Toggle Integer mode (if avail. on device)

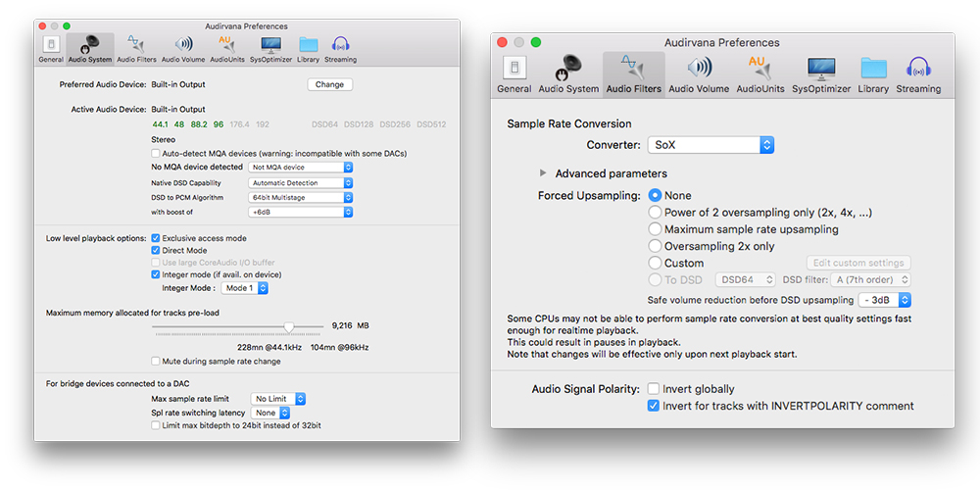pyautogui.click(x=156, y=274)
